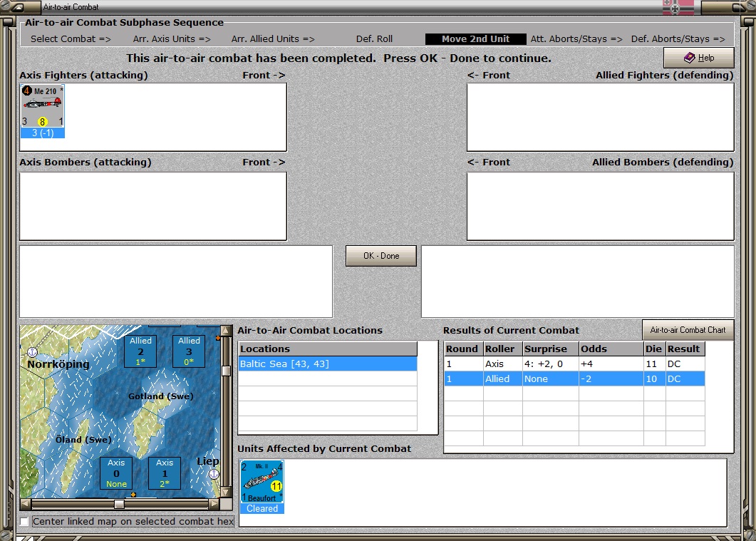Click the Arr. Allied Units => step

(x=273, y=39)
